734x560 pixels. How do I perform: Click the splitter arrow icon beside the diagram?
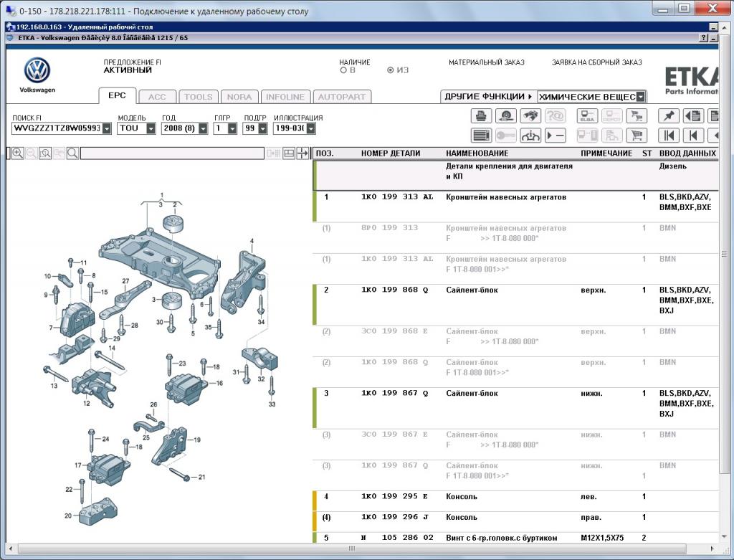coord(303,153)
